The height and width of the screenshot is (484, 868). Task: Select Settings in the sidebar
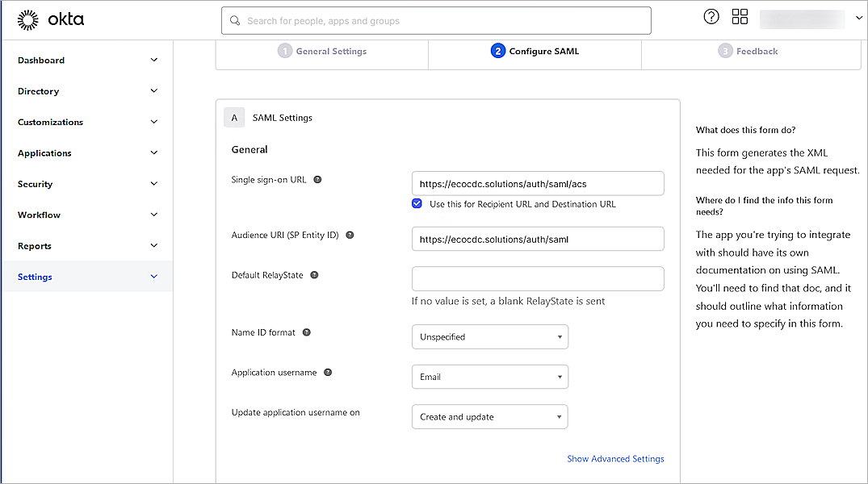point(35,276)
